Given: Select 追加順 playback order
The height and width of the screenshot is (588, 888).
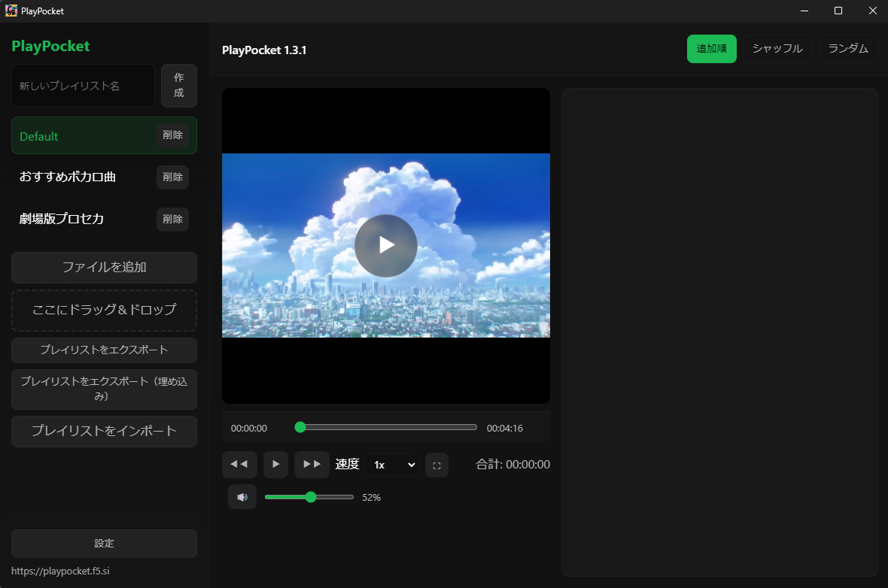Looking at the screenshot, I should click(x=711, y=49).
